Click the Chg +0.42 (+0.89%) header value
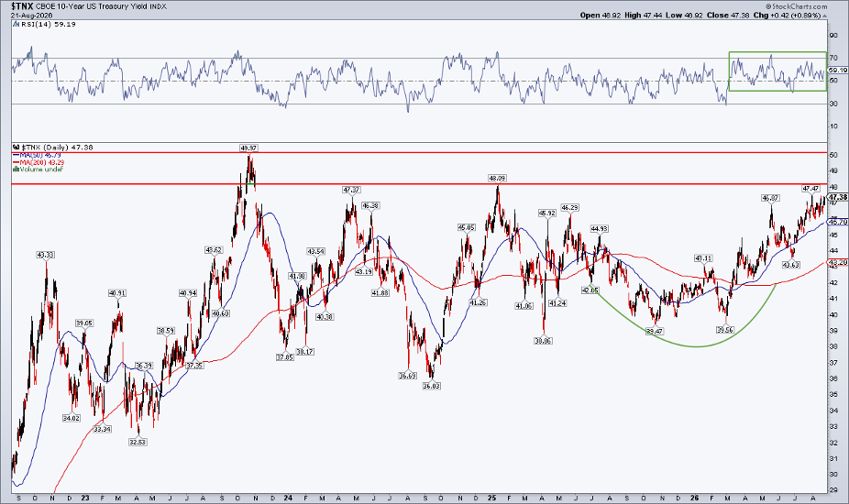 click(789, 16)
